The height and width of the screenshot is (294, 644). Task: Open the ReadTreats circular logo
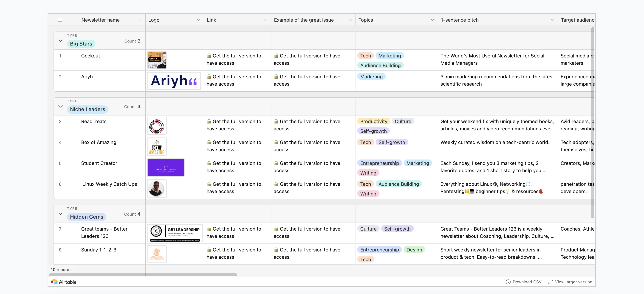point(157,126)
